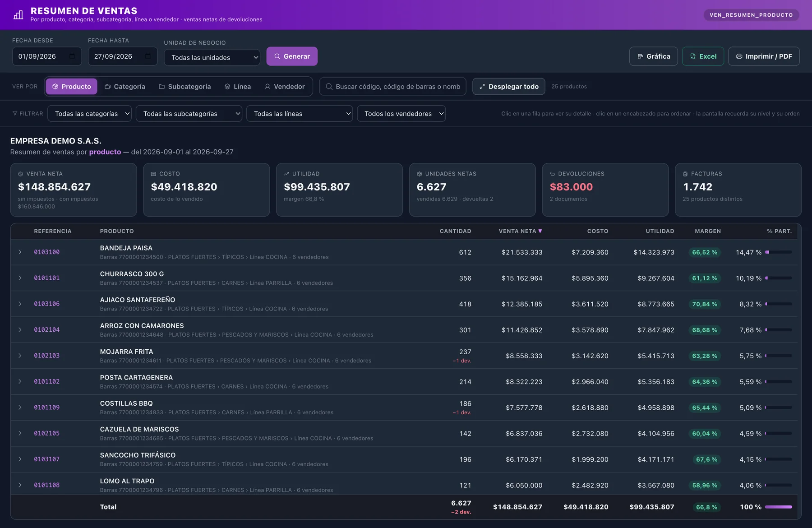812x528 pixels.
Task: Switch view to Línea
Action: (x=238, y=87)
